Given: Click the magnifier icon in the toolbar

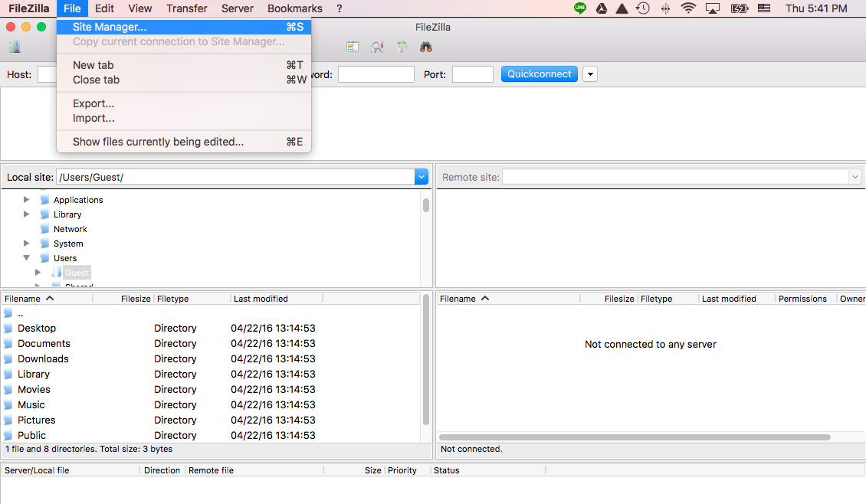Looking at the screenshot, I should tap(377, 47).
